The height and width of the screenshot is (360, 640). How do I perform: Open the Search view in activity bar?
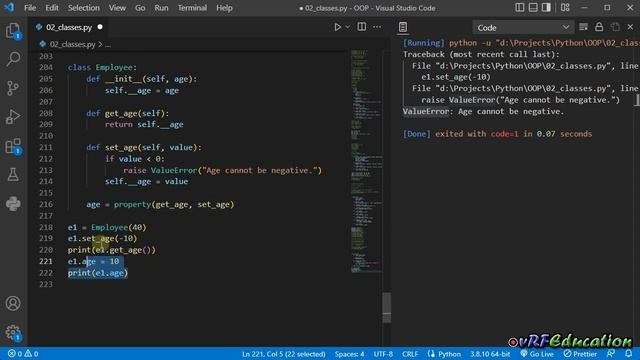pyautogui.click(x=13, y=59)
